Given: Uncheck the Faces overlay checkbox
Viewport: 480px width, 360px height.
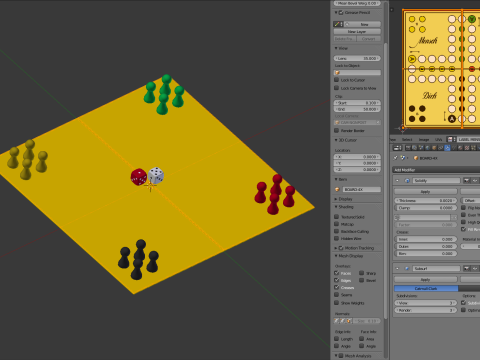Looking at the screenshot, I should [x=337, y=273].
